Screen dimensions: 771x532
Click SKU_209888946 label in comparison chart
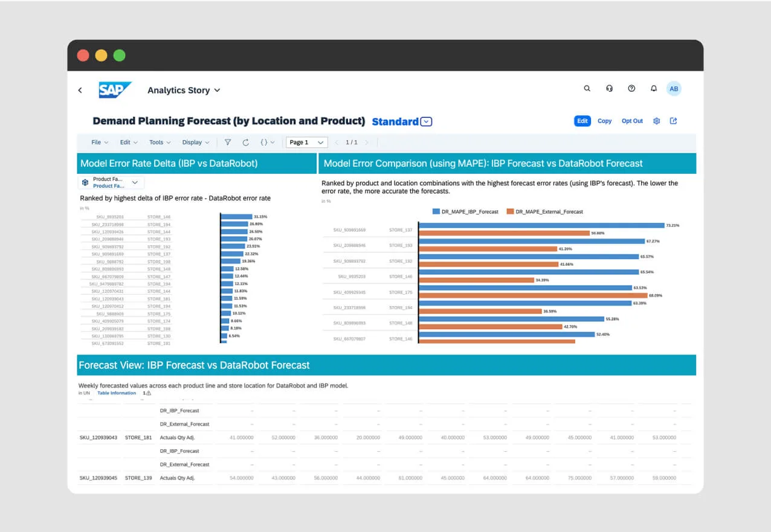[x=349, y=246]
